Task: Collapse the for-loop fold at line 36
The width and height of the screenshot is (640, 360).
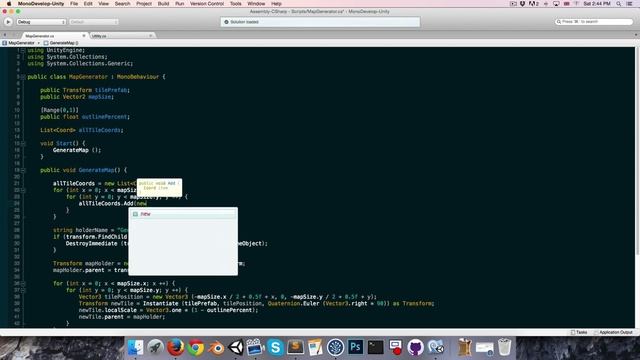Action: [x=23, y=283]
